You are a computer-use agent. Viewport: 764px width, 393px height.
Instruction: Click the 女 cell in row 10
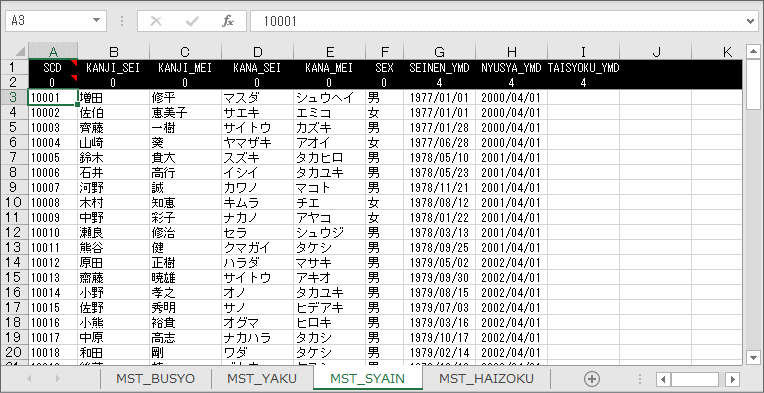(x=384, y=202)
